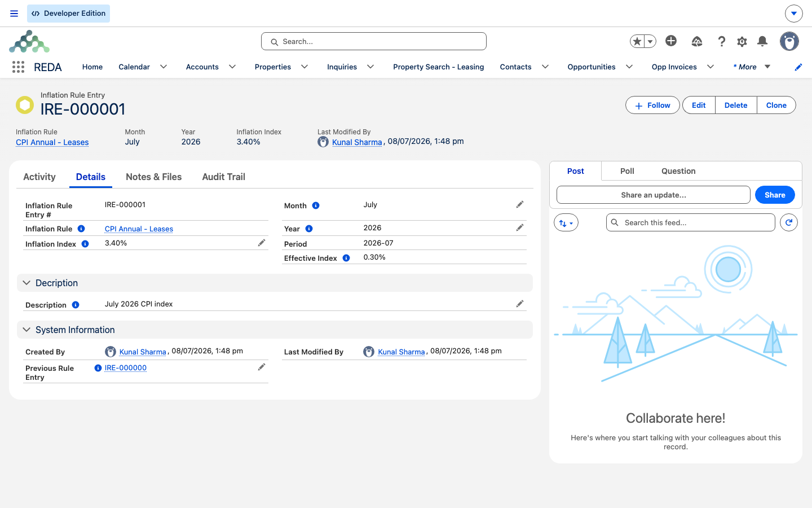
Task: Click the Search this feed field
Action: pos(691,222)
